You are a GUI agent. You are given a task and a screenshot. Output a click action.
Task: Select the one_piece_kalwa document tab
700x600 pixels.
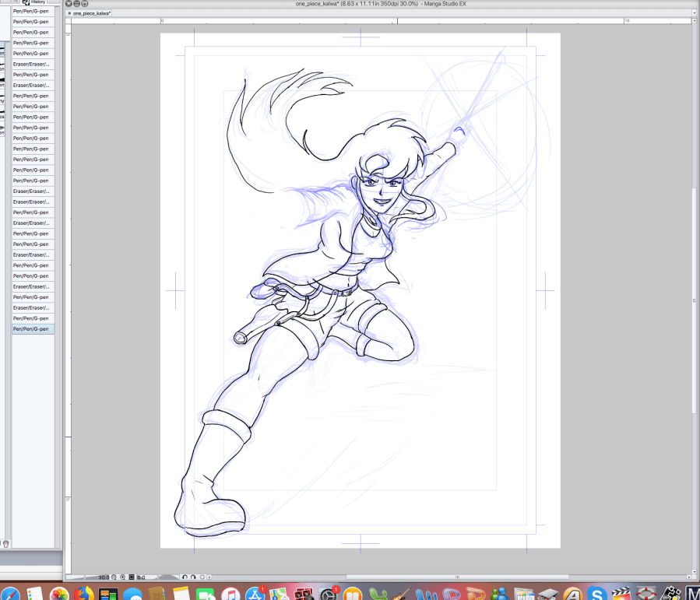[x=90, y=13]
